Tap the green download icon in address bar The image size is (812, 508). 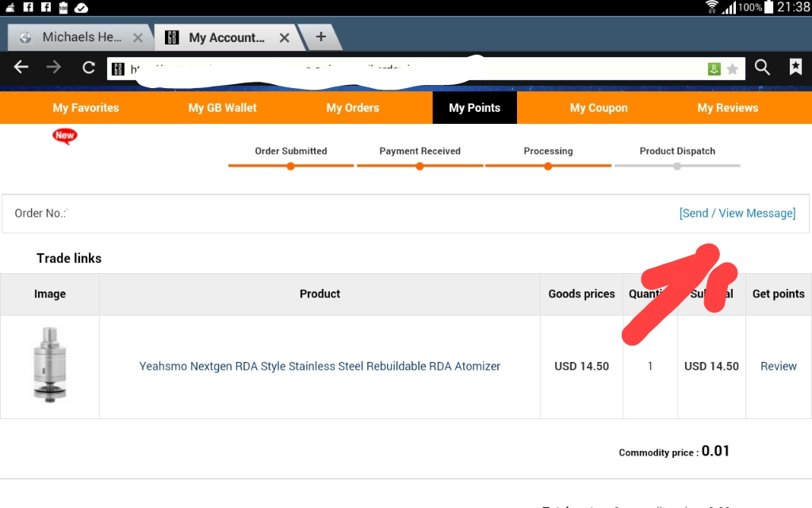point(714,69)
